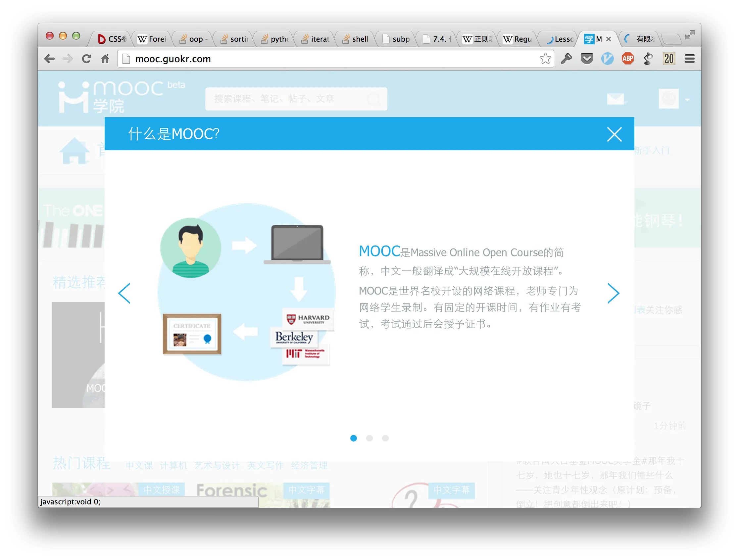Expand the user avatar dropdown arrow
This screenshot has width=739, height=560.
(x=687, y=100)
